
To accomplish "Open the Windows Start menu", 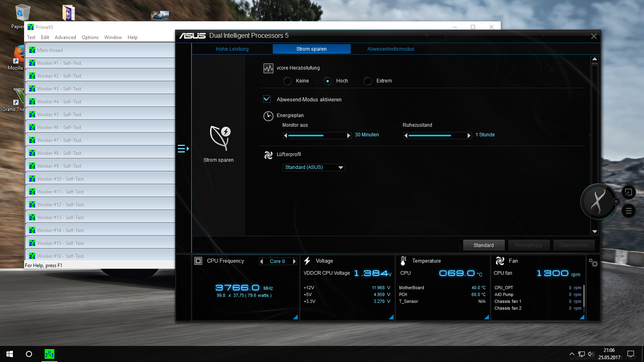I will pyautogui.click(x=10, y=354).
